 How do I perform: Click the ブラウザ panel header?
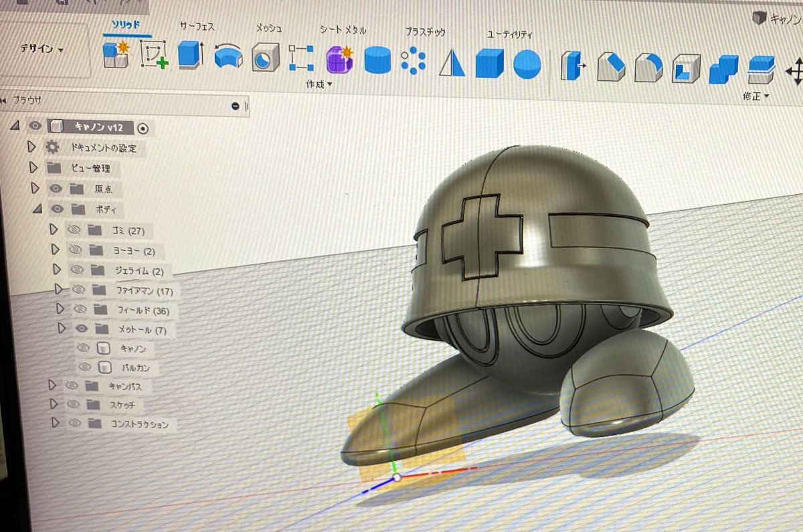pyautogui.click(x=126, y=104)
